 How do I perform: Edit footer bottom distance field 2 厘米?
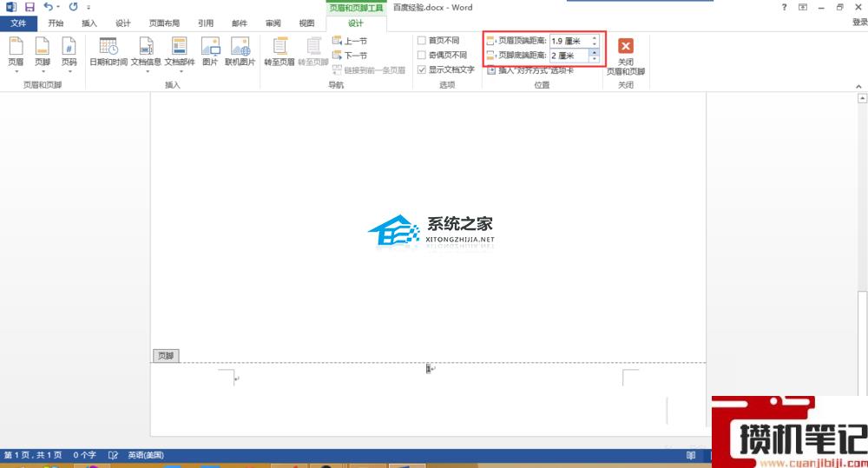570,56
